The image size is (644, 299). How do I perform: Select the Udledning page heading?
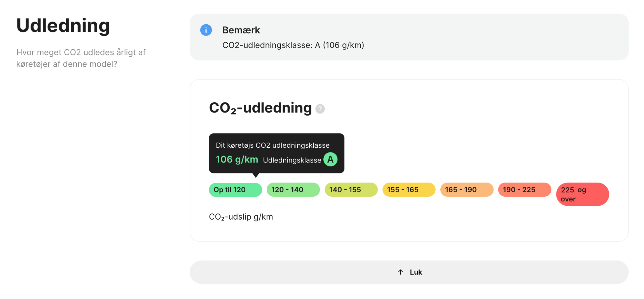tap(63, 26)
